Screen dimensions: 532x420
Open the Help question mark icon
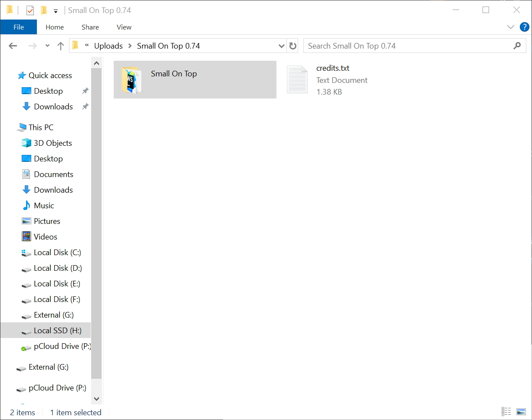pyautogui.click(x=524, y=27)
